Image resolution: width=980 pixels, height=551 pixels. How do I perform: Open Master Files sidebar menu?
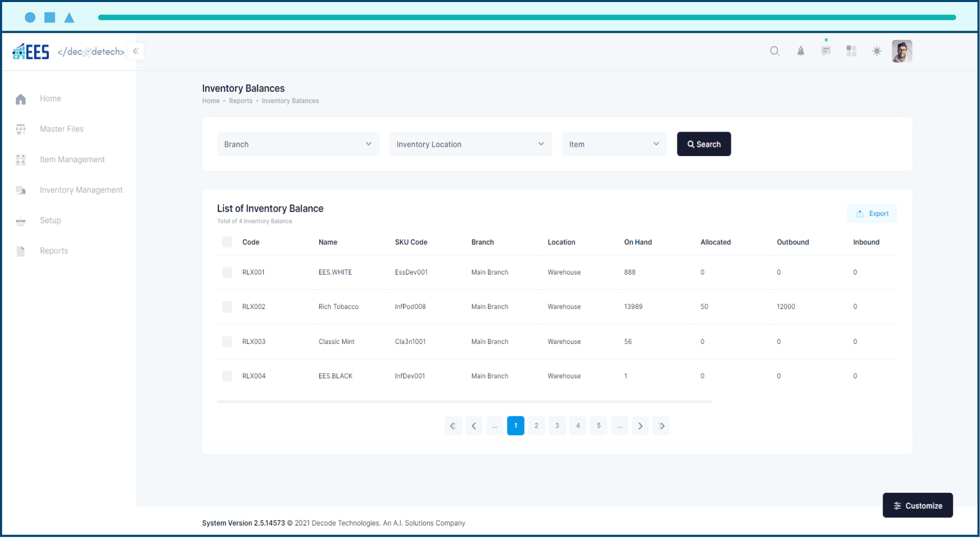coord(62,129)
